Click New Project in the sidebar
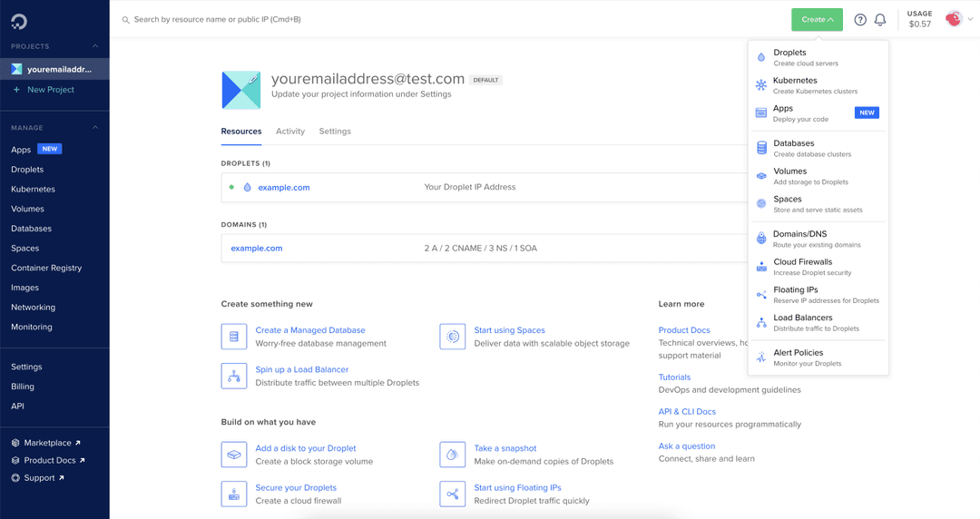Viewport: 980px width, 519px height. (50, 90)
